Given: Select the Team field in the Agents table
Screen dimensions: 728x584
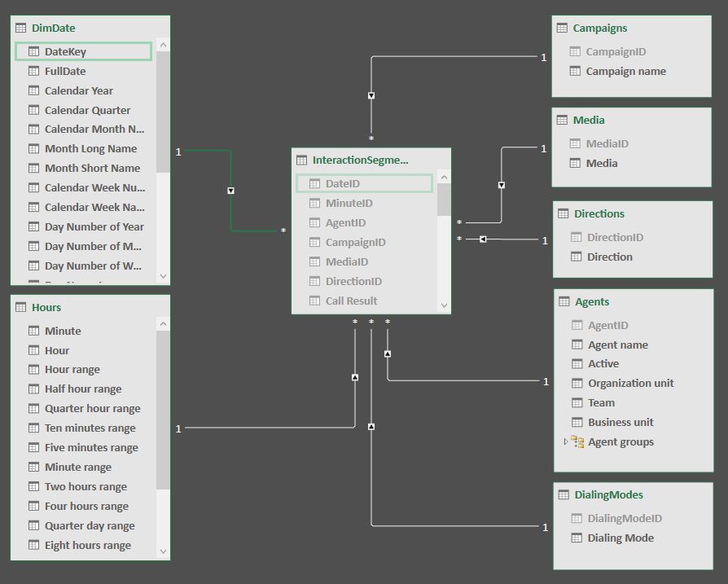Looking at the screenshot, I should pos(600,402).
